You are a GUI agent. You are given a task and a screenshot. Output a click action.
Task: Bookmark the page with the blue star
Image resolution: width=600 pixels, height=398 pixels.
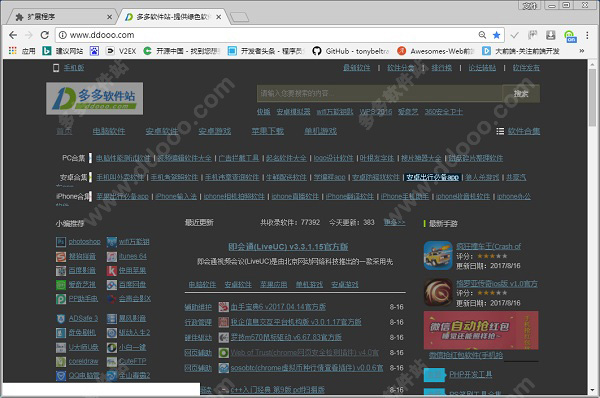click(x=497, y=35)
